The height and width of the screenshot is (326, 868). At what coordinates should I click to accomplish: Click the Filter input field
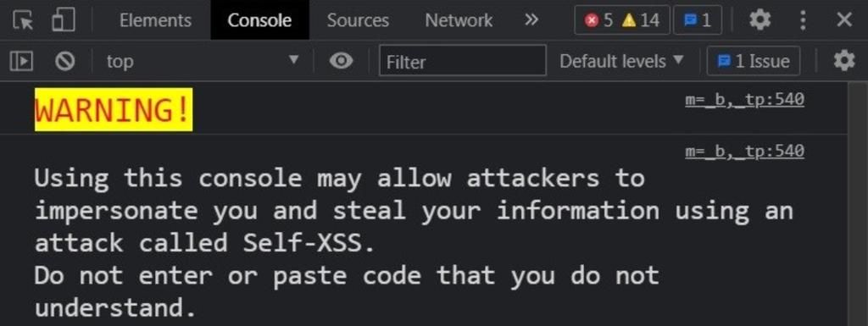pyautogui.click(x=462, y=61)
